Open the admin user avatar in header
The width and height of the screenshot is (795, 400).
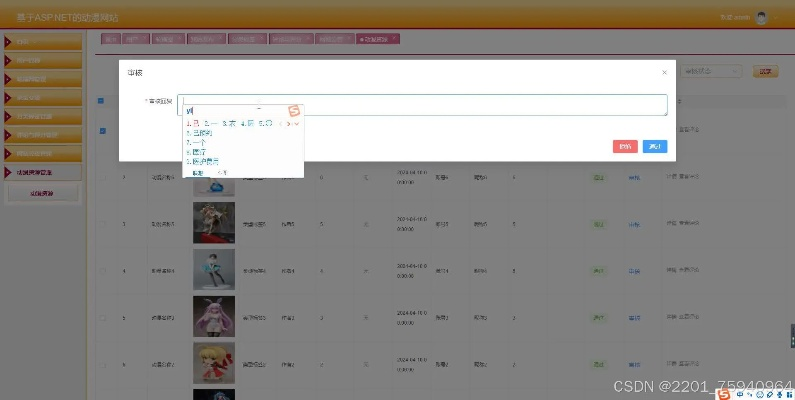(x=761, y=19)
